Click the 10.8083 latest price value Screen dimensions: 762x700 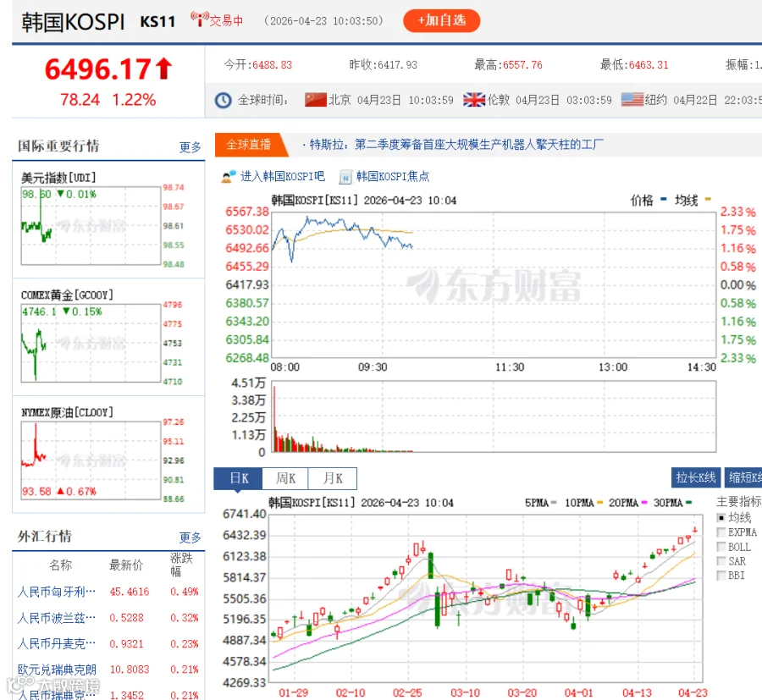[130, 670]
